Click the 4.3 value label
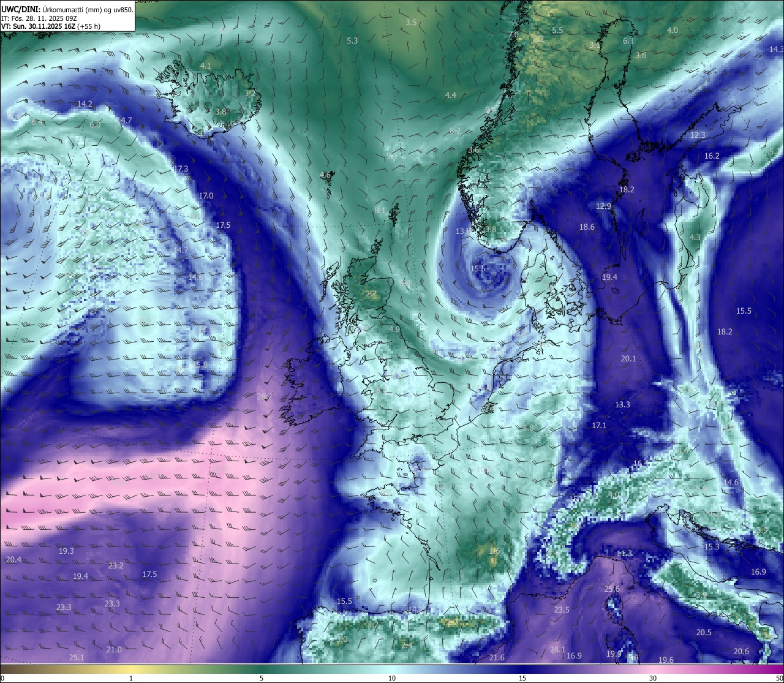Image resolution: width=784 pixels, height=683 pixels. point(695,238)
